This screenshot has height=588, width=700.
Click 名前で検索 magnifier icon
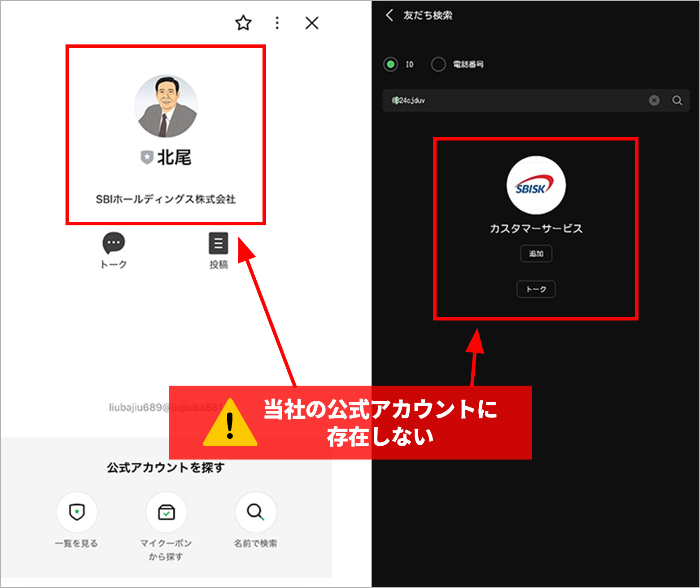pyautogui.click(x=256, y=512)
